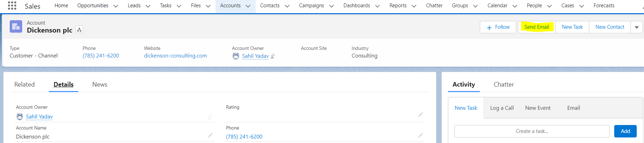Click the pencil icon to edit Rating
The image size is (644, 143).
(x=420, y=115)
